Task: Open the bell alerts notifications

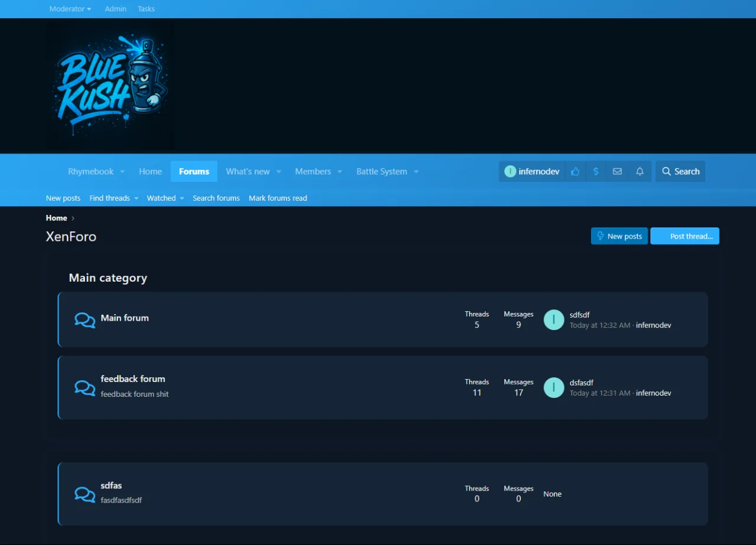Action: [x=640, y=171]
